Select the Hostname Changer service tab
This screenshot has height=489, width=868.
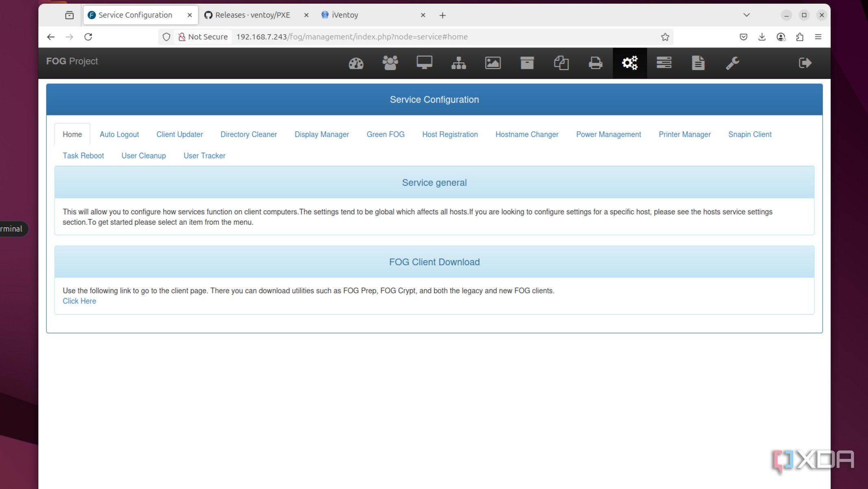pos(527,134)
